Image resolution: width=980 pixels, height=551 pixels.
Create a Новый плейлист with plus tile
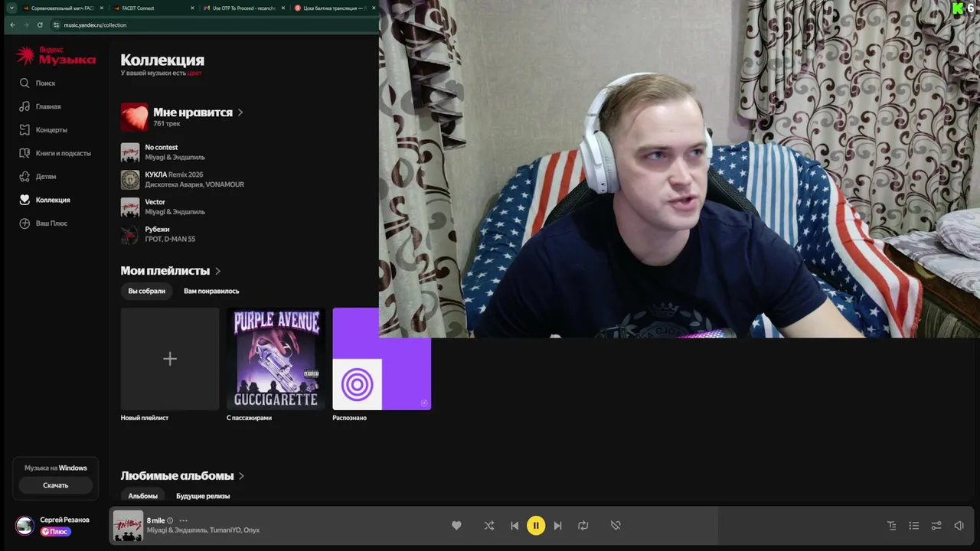170,359
